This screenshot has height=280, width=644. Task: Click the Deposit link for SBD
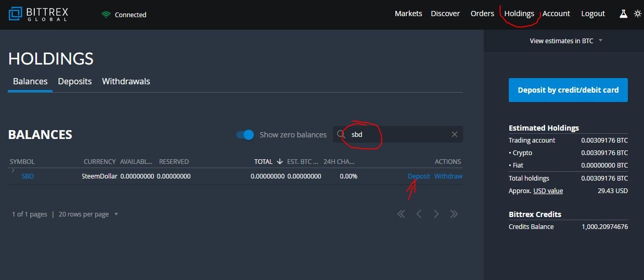[419, 176]
